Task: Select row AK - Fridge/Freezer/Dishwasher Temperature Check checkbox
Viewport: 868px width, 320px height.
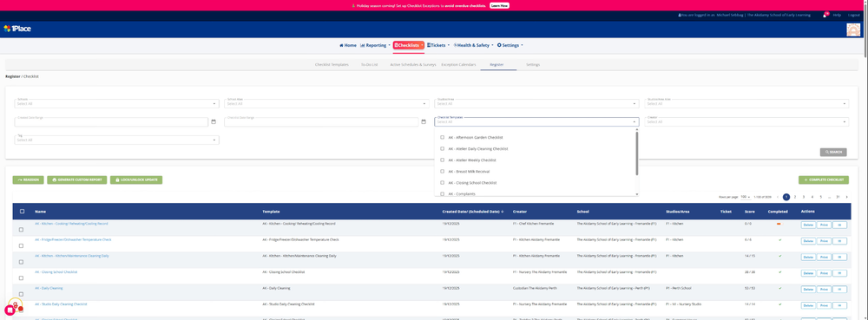Action: pos(21,245)
